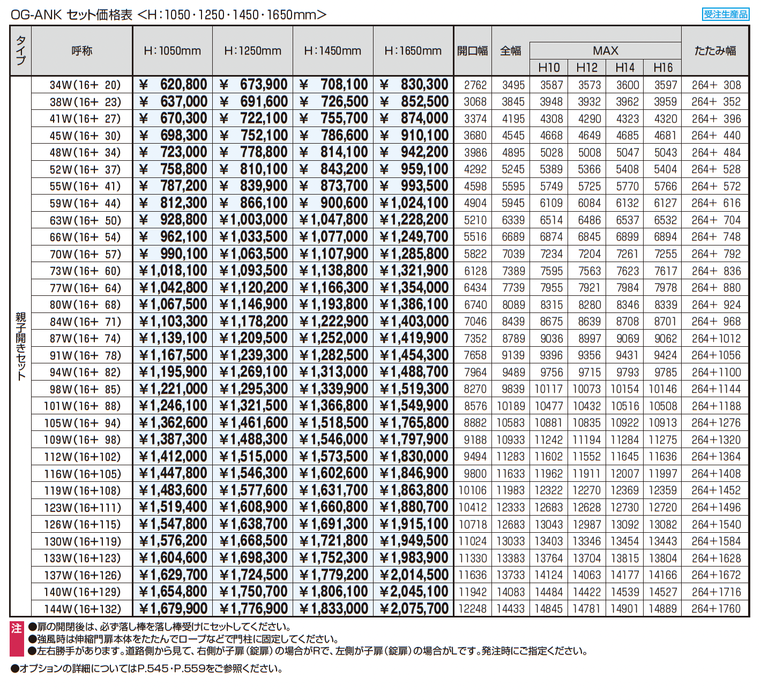Select price ¥1,107,900

[x=333, y=254]
